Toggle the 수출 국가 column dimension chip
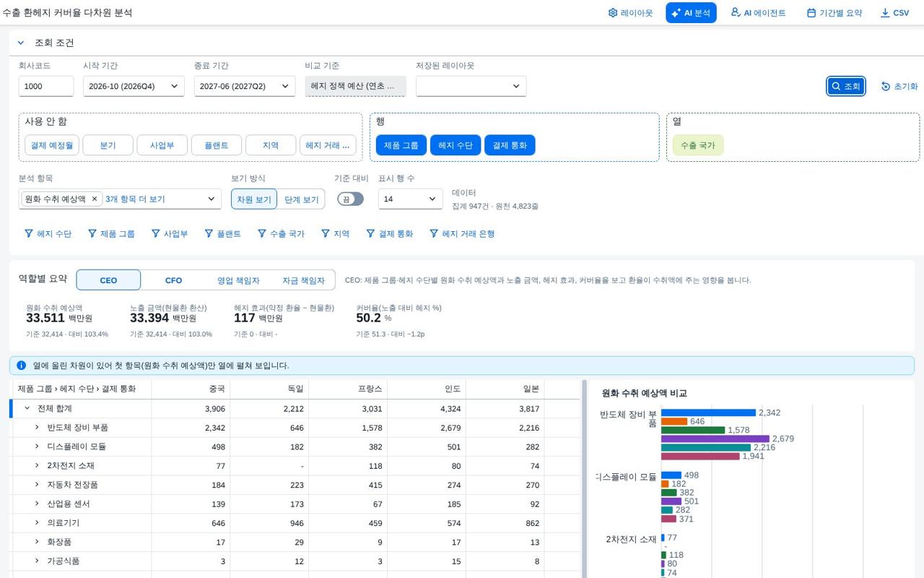The image size is (924, 578). point(698,145)
